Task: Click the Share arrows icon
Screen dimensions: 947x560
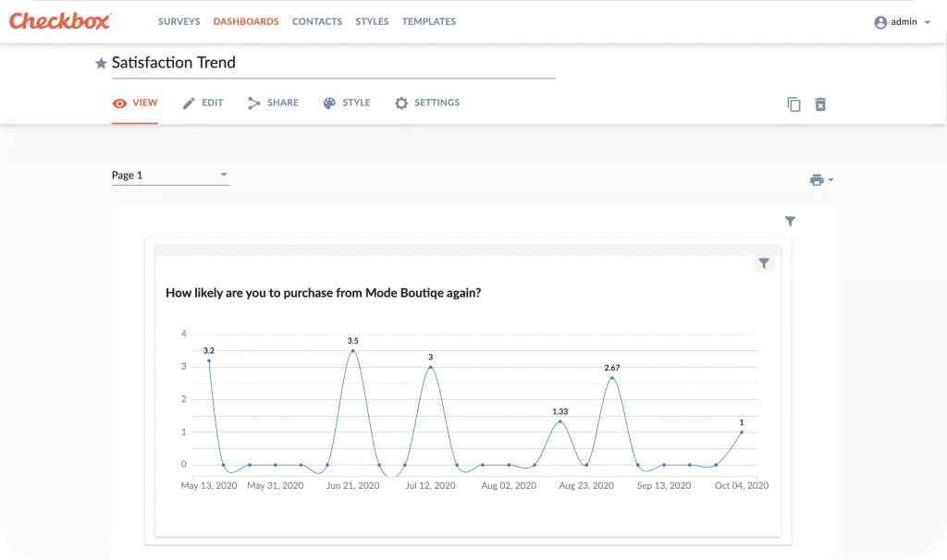Action: [253, 103]
